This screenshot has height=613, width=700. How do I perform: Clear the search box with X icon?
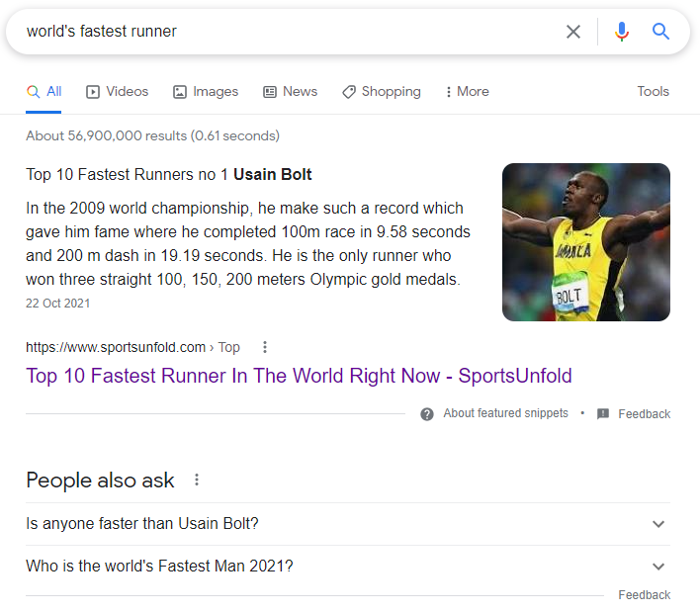click(573, 32)
